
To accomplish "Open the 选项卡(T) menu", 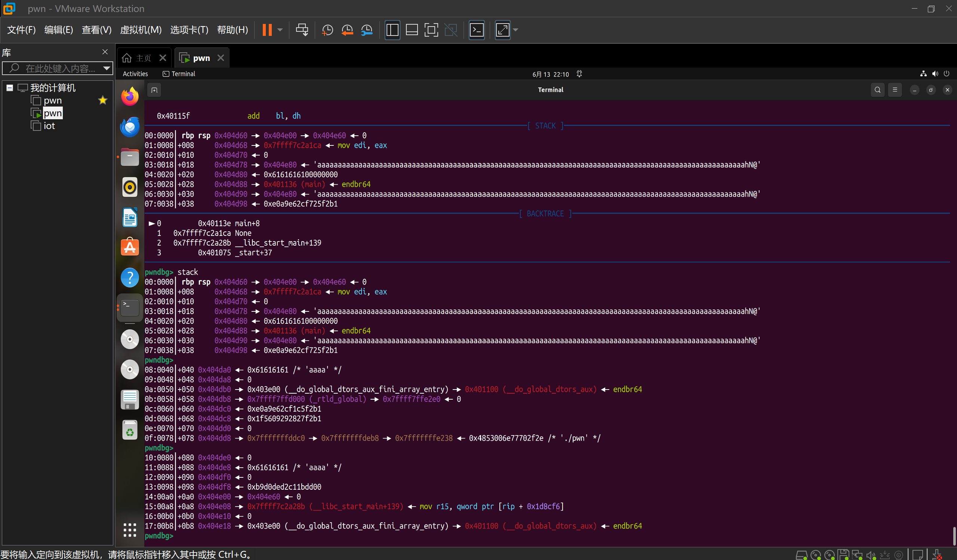I will point(189,30).
